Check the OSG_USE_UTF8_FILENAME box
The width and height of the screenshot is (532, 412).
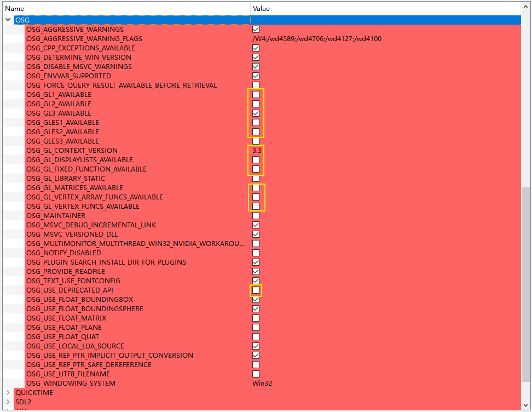(x=256, y=374)
